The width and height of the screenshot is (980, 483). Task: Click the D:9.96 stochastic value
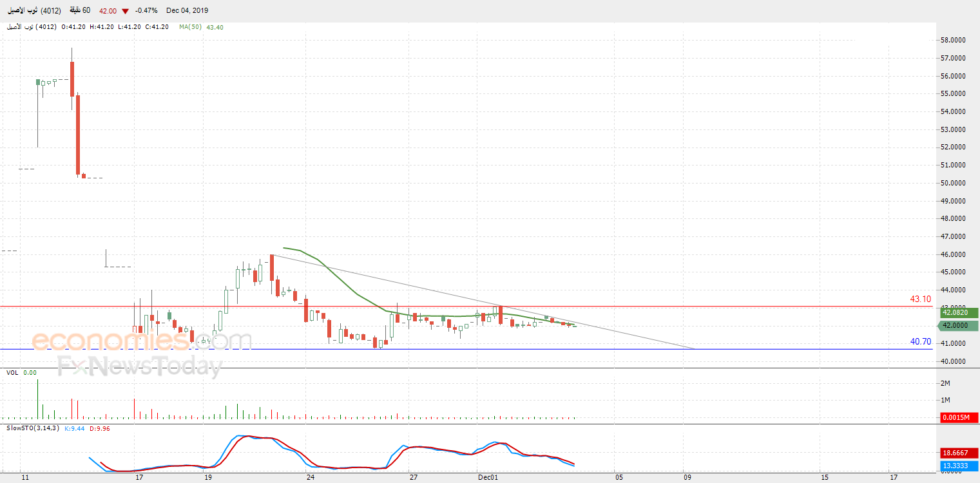100,428
